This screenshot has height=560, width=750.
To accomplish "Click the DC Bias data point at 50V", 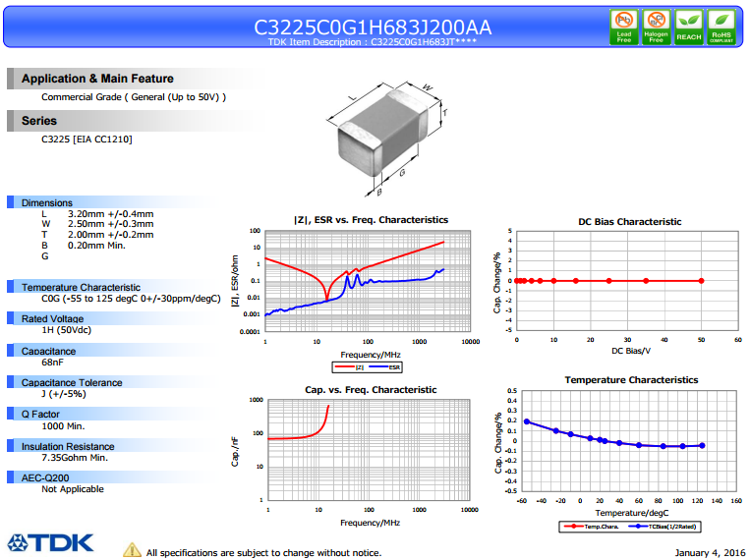I will coord(701,281).
